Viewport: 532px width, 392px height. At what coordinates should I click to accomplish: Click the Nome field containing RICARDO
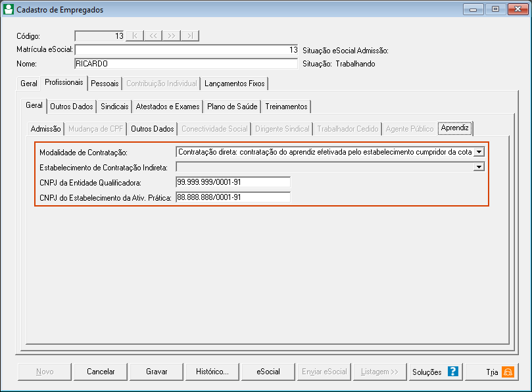pos(186,64)
